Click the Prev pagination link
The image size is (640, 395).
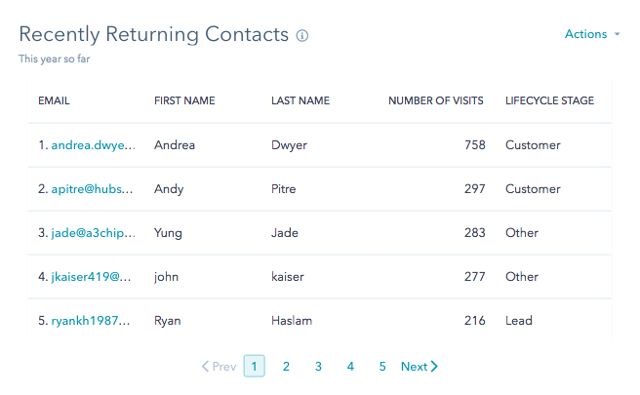click(219, 366)
